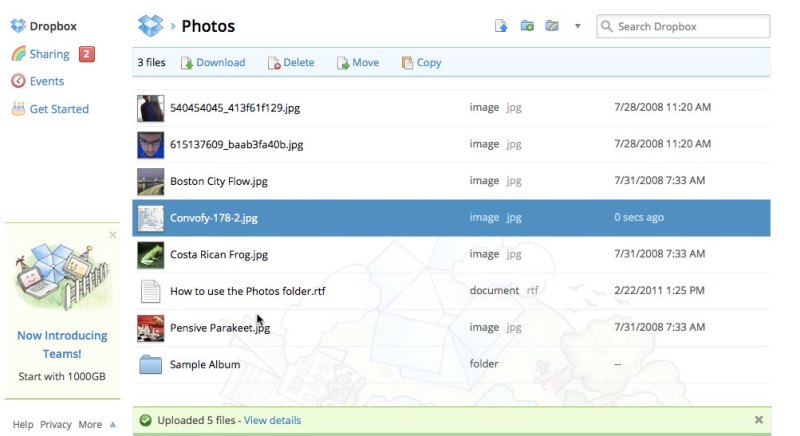The image size is (800, 436).
Task: Open the Sample Album folder icon
Action: 150,364
